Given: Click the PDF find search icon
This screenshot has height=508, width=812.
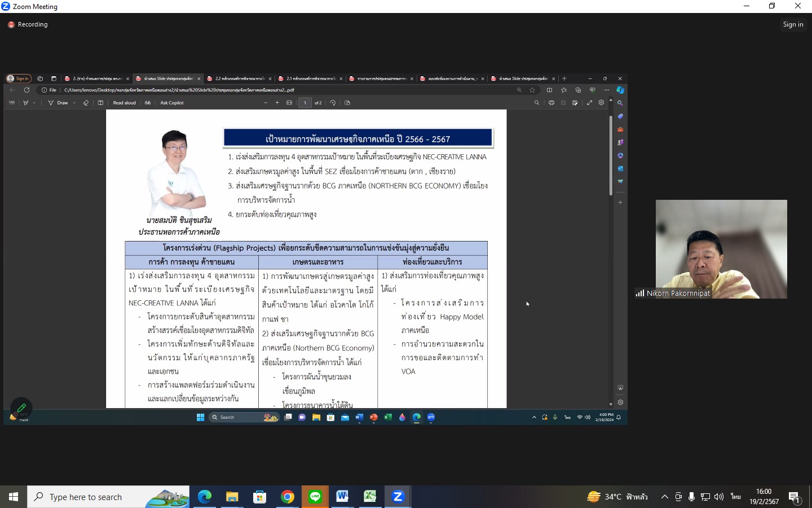Looking at the screenshot, I should (x=536, y=103).
